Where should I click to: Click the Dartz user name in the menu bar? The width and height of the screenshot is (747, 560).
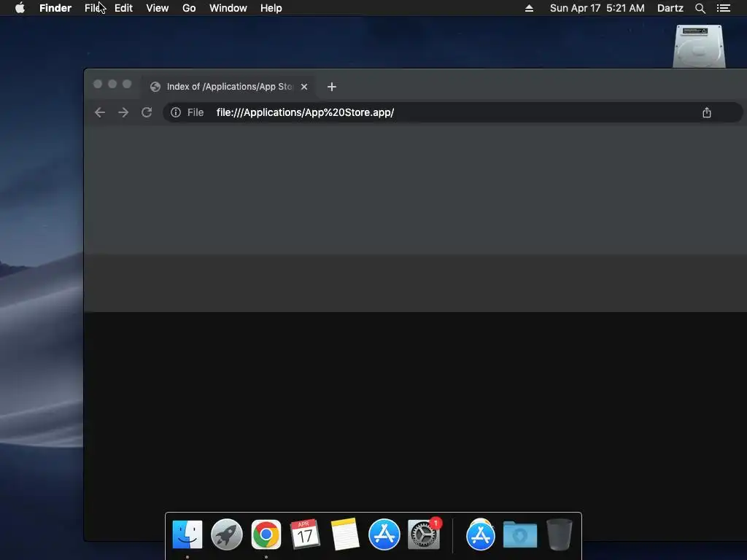(670, 8)
